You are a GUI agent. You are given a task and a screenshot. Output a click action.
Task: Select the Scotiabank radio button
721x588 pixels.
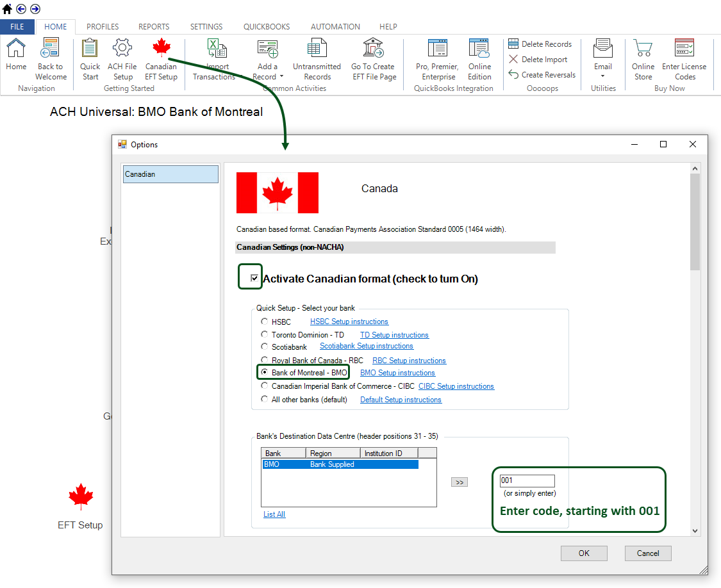click(x=265, y=347)
